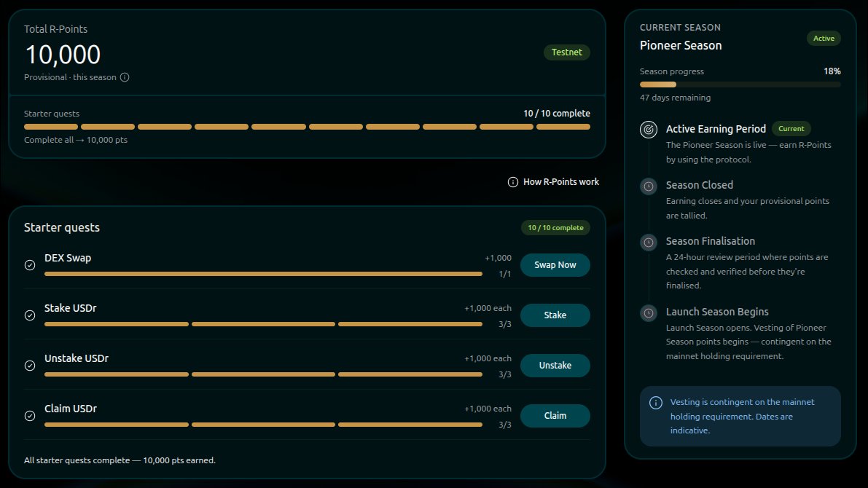Screen dimensions: 868x488
Task: Click the '+1,000' reward for DEX Swap
Action: pos(498,258)
